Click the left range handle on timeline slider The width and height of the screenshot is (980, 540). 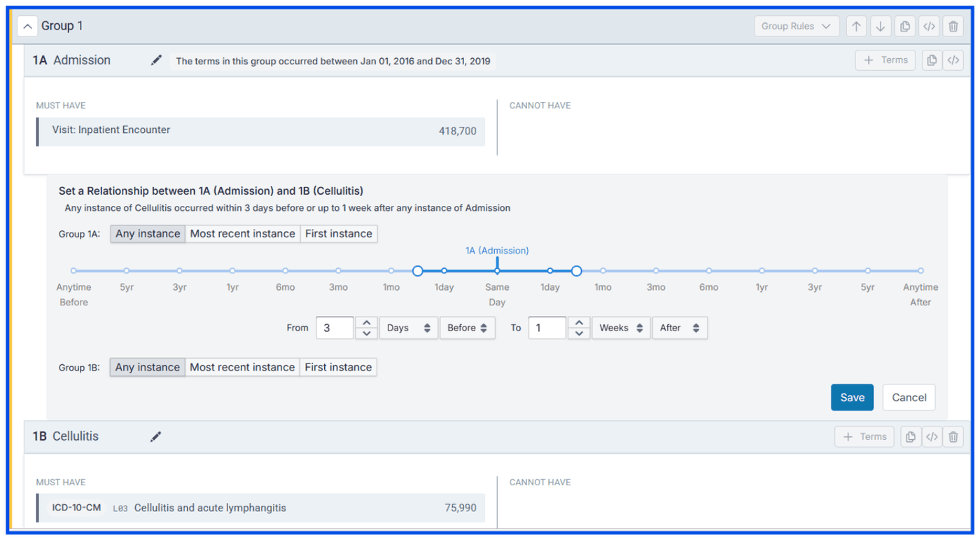[418, 270]
